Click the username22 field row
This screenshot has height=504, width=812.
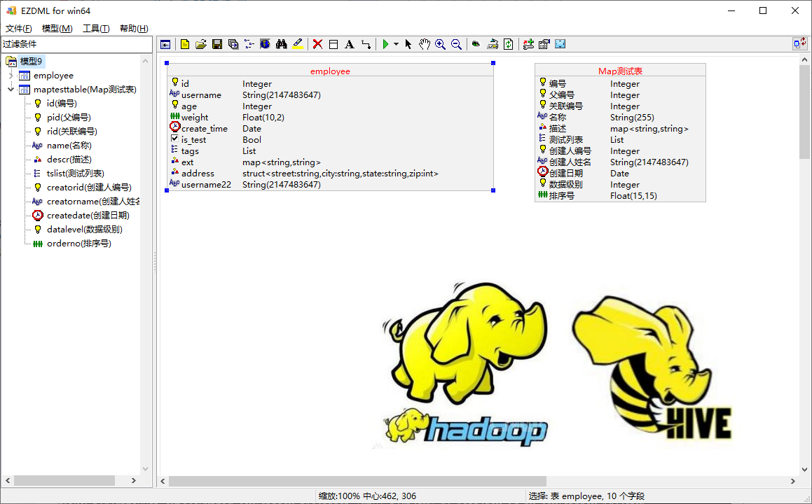click(x=330, y=185)
